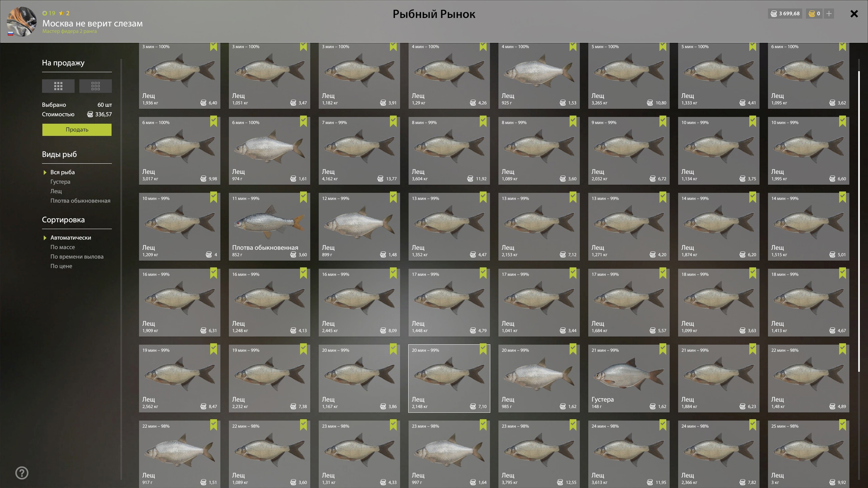Filter fish species by Плотва обыкновенная
The height and width of the screenshot is (488, 868).
pyautogui.click(x=80, y=201)
